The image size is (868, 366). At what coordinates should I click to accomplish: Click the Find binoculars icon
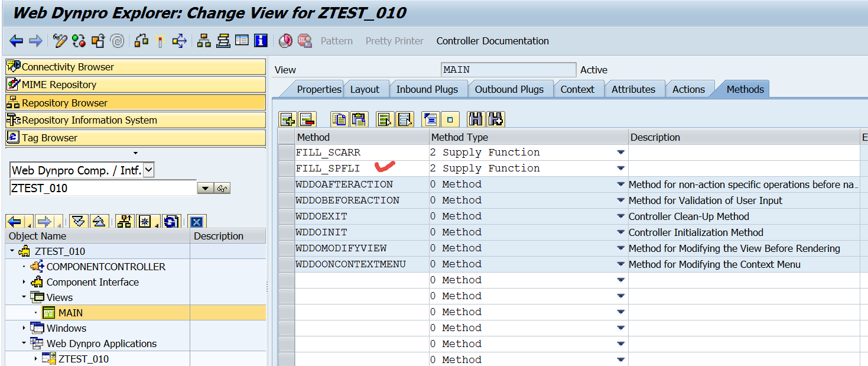[476, 119]
